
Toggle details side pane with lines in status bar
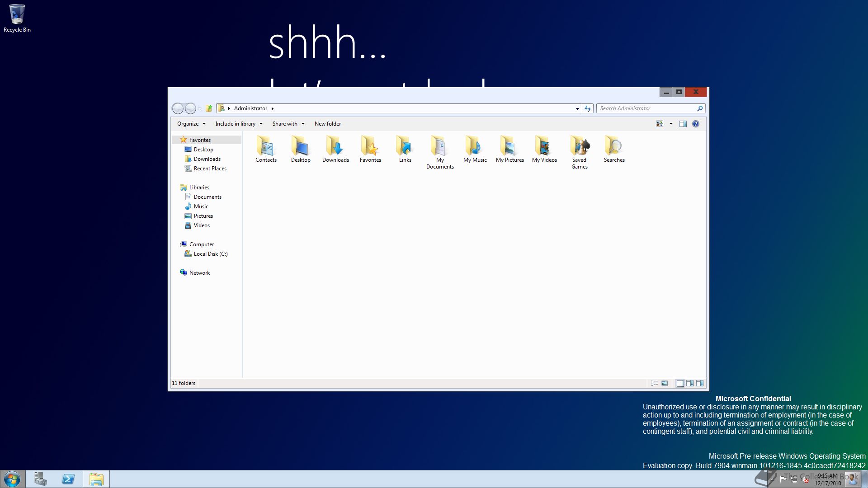(690, 383)
